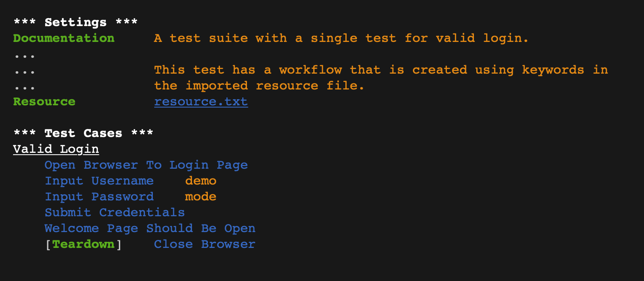Click the *** Test Cases *** header
The width and height of the screenshot is (644, 281).
pyautogui.click(x=83, y=133)
